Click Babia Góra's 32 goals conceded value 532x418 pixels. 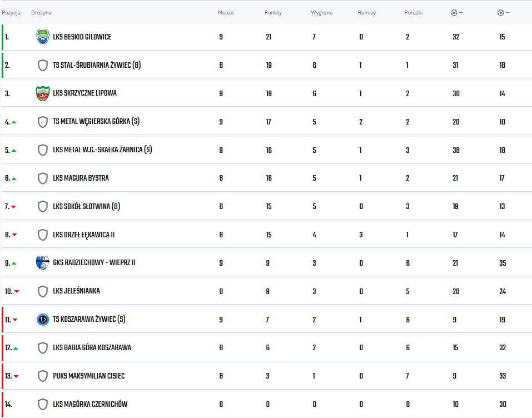[x=503, y=348]
